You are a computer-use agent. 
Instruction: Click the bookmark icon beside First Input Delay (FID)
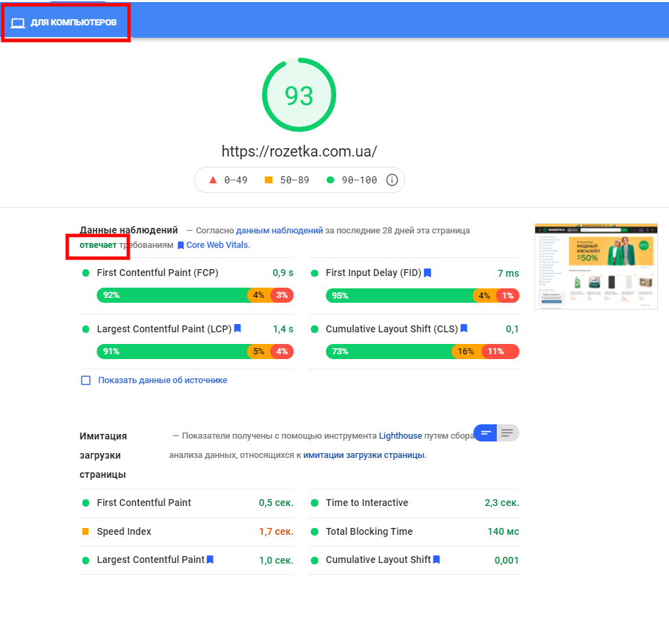click(427, 273)
